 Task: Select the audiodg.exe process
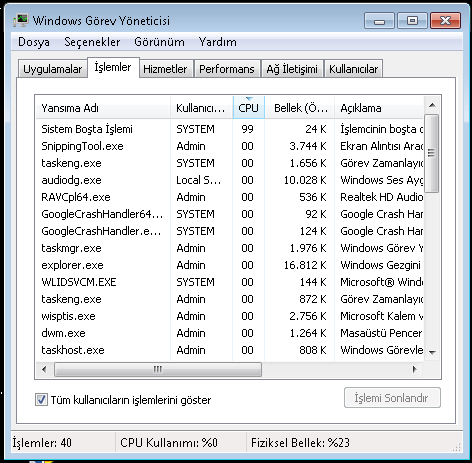click(x=229, y=180)
